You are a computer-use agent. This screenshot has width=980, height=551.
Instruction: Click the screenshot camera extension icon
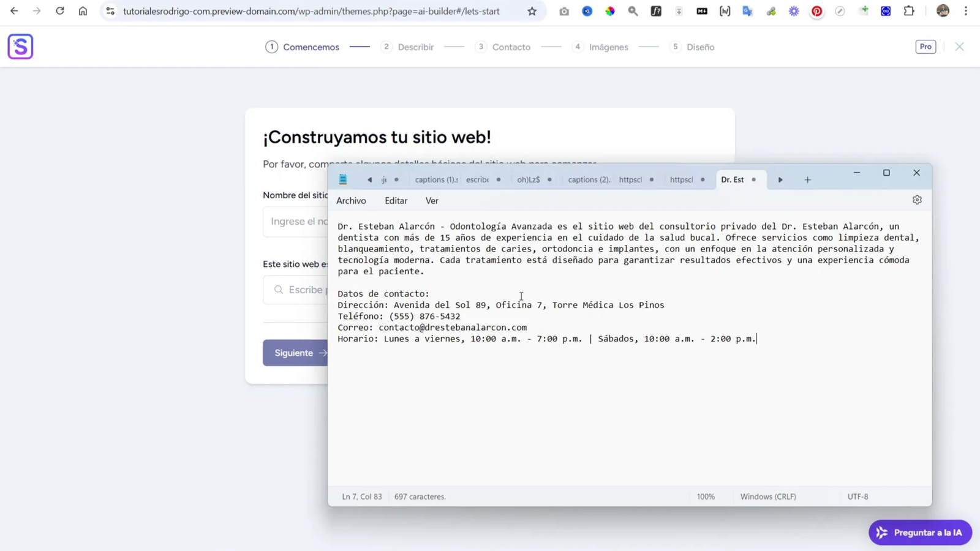(564, 11)
